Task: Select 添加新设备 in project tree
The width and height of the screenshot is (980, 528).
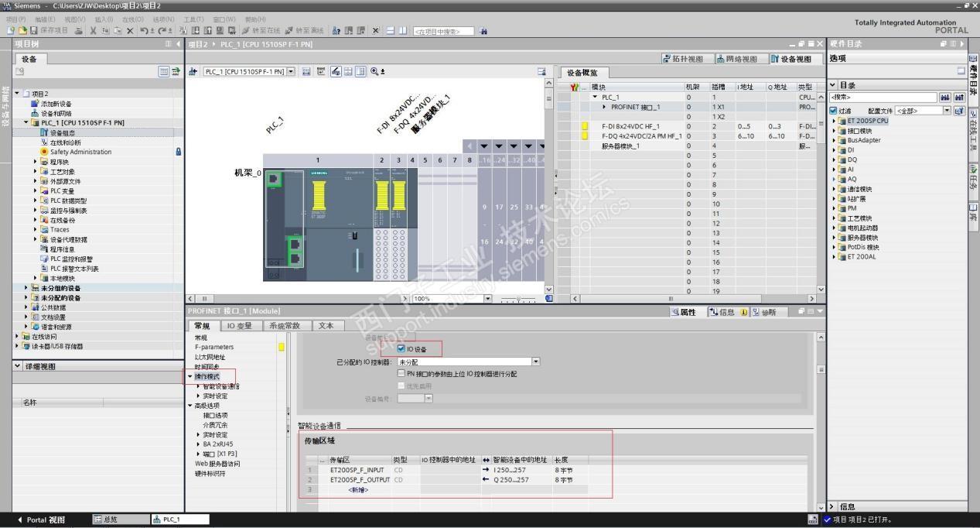Action: 56,103
